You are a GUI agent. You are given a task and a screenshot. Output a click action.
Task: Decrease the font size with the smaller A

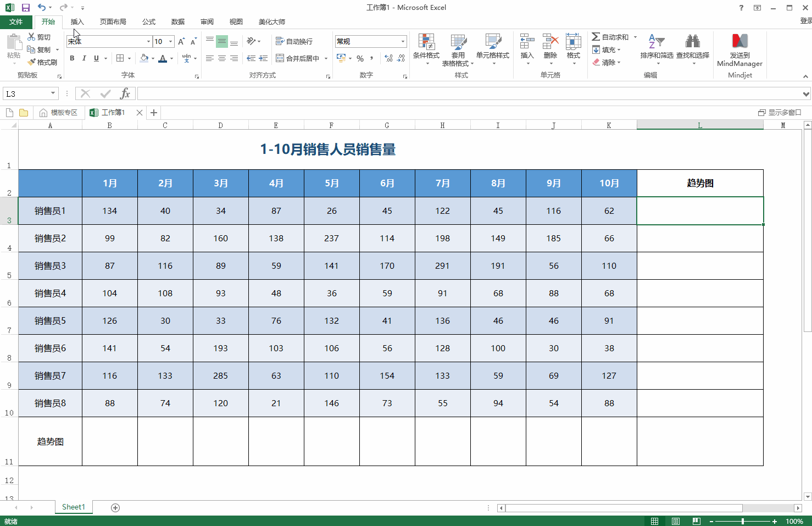point(193,41)
